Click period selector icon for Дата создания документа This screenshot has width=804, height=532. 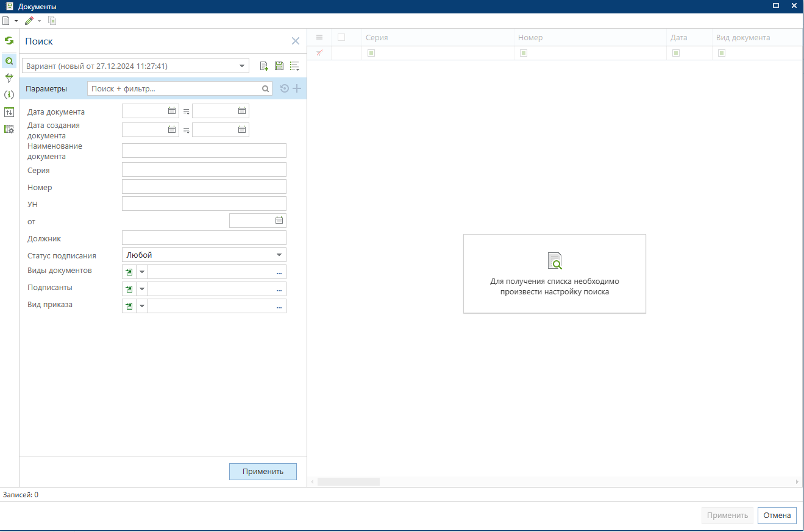pyautogui.click(x=186, y=130)
